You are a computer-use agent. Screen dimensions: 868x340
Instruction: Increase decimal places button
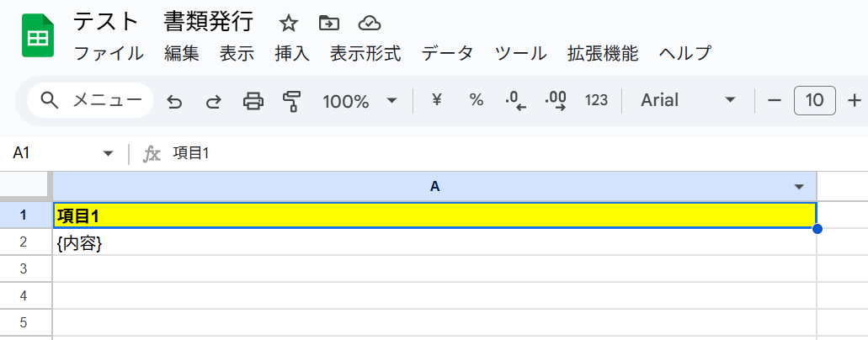[556, 101]
